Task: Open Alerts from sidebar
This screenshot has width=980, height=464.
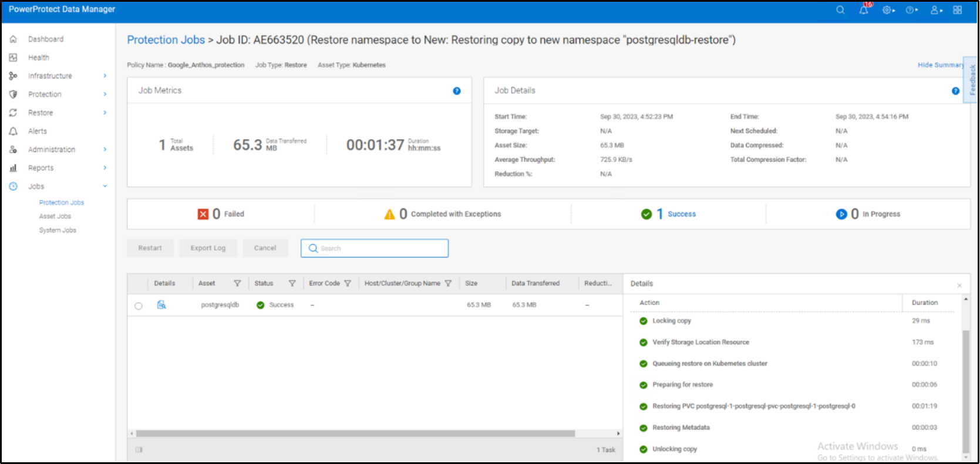Action: coord(38,131)
